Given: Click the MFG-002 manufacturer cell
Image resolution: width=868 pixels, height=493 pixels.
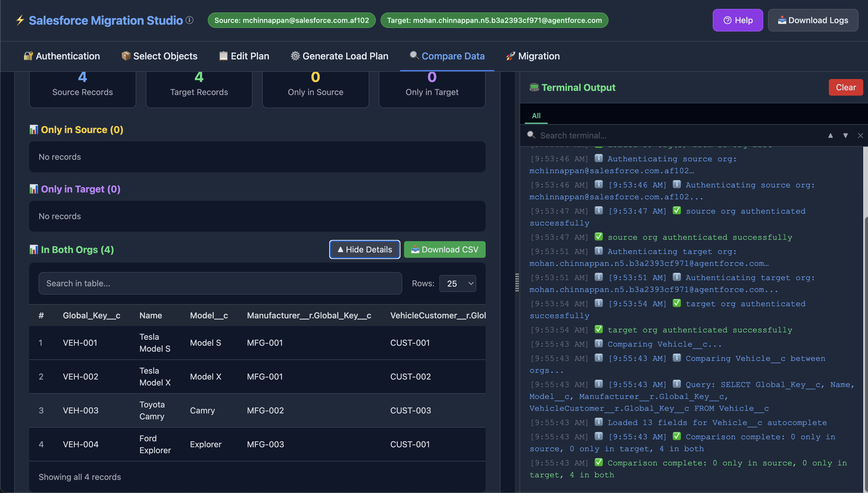Looking at the screenshot, I should tap(265, 410).
